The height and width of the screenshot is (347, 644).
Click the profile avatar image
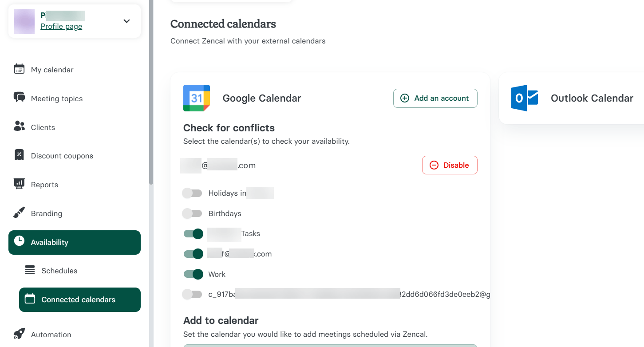24,21
